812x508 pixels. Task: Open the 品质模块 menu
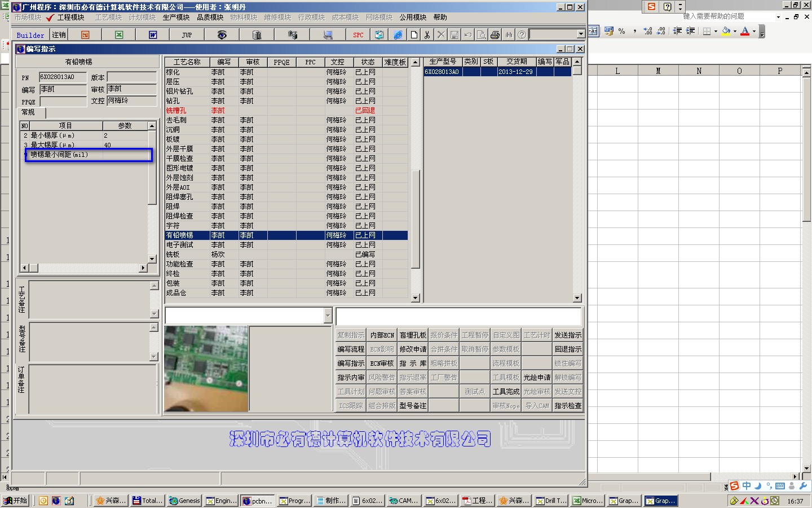click(x=210, y=17)
